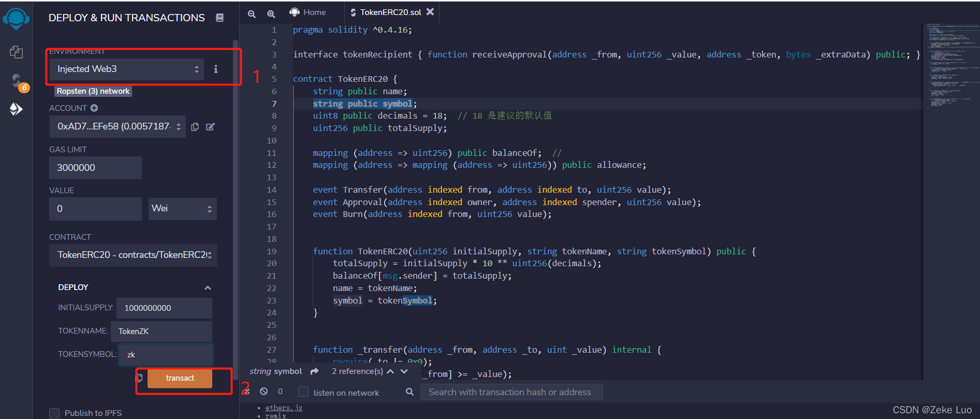The height and width of the screenshot is (419, 980).
Task: Zoom out the editor font
Action: 252,14
